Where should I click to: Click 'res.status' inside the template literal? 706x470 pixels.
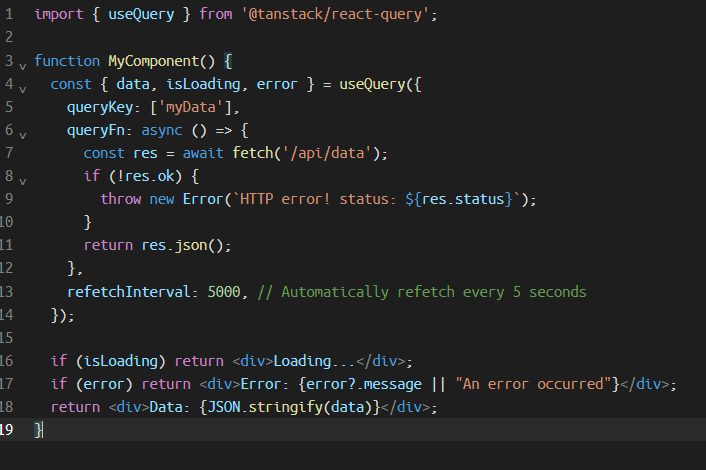point(463,199)
